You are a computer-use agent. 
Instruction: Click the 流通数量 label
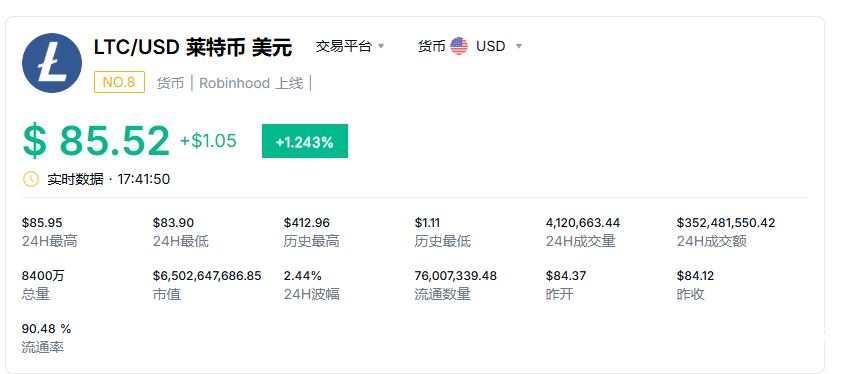point(442,294)
